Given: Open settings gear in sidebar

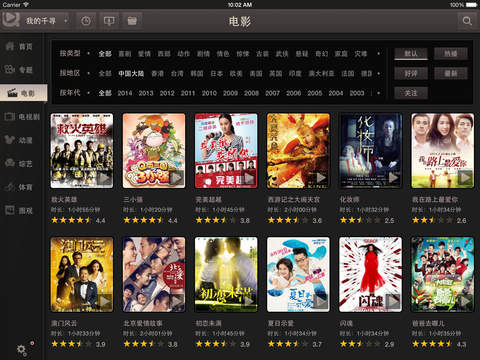Looking at the screenshot, I should point(21,349).
